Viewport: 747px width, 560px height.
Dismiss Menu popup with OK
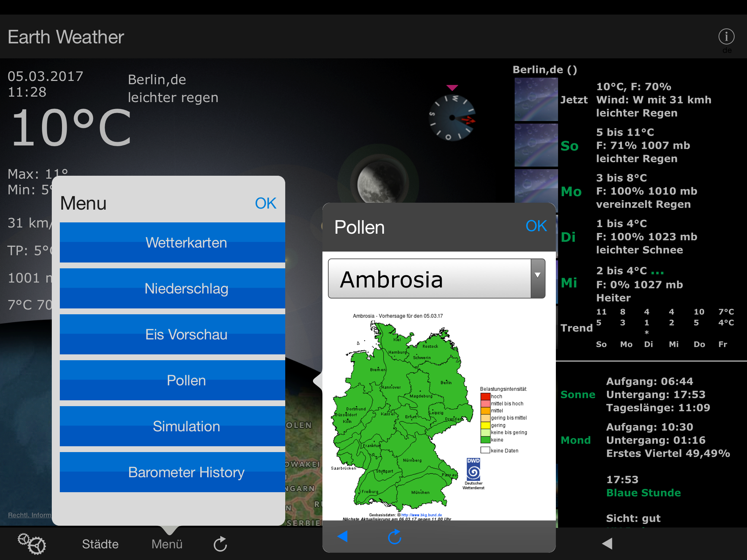266,203
